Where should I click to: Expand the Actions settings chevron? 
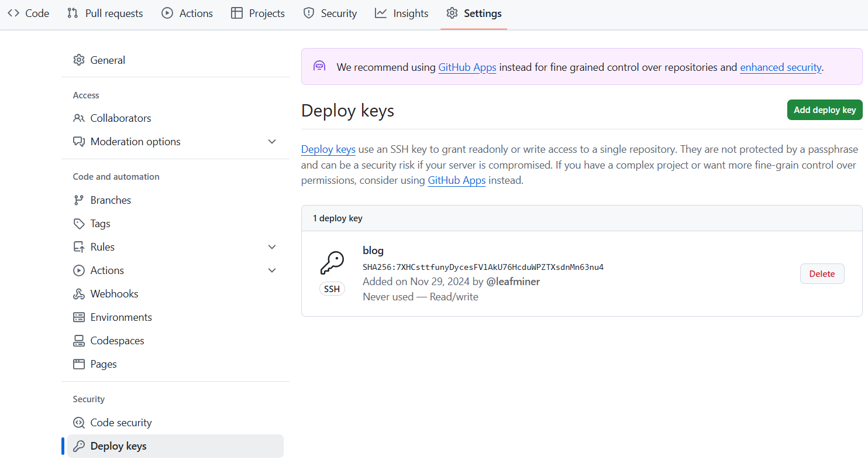pos(271,270)
